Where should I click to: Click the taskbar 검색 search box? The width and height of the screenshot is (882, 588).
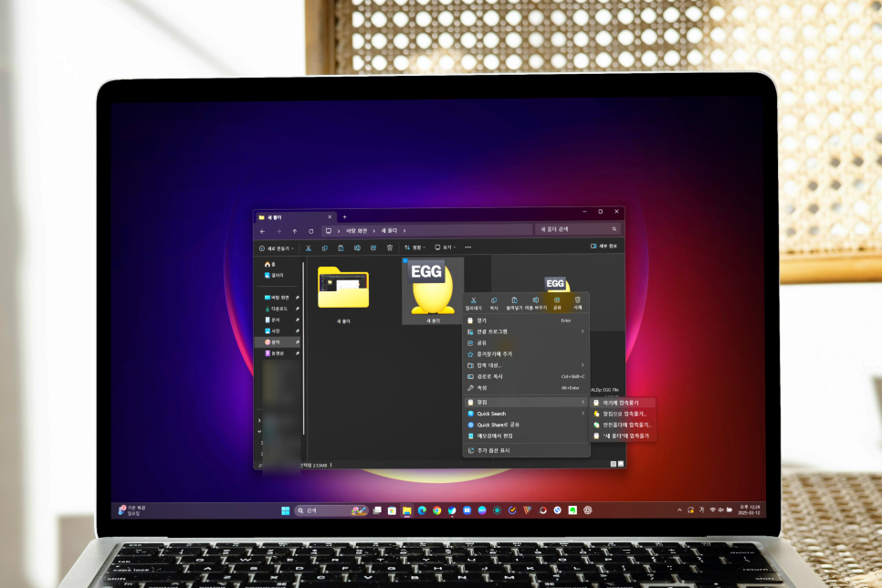point(331,510)
